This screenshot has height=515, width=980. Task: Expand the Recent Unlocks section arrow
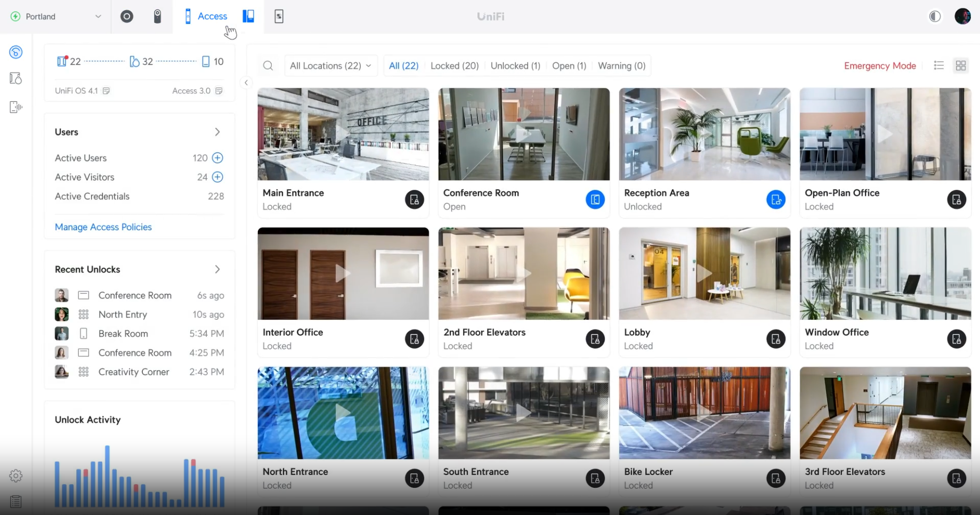217,269
